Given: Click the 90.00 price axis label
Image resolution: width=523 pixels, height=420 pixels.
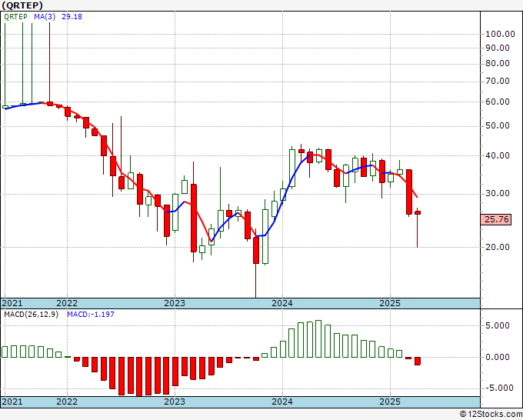Looking at the screenshot, I should 498,48.
